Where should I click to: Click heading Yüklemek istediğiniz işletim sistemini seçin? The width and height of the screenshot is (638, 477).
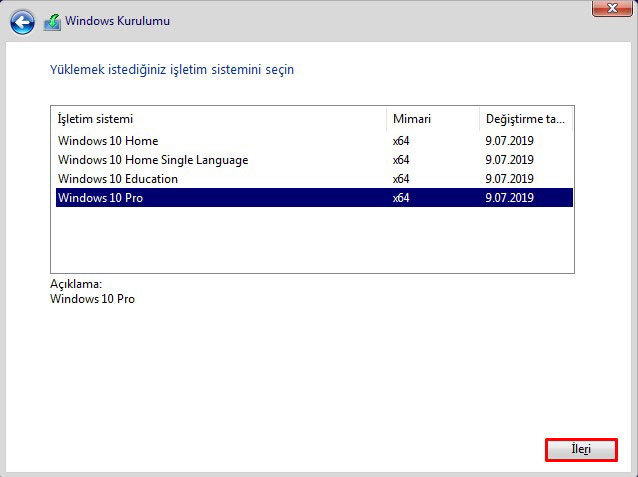(x=172, y=70)
